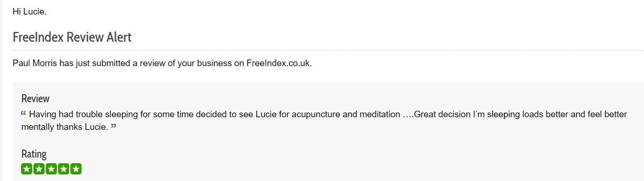644x181 pixels.
Task: Click the fourth green rating star
Action: click(x=64, y=169)
